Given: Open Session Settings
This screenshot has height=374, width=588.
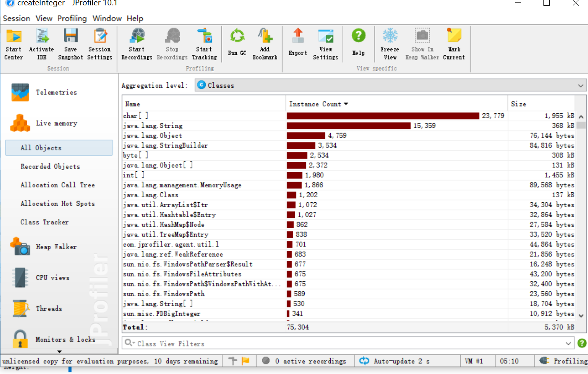Looking at the screenshot, I should (100, 44).
